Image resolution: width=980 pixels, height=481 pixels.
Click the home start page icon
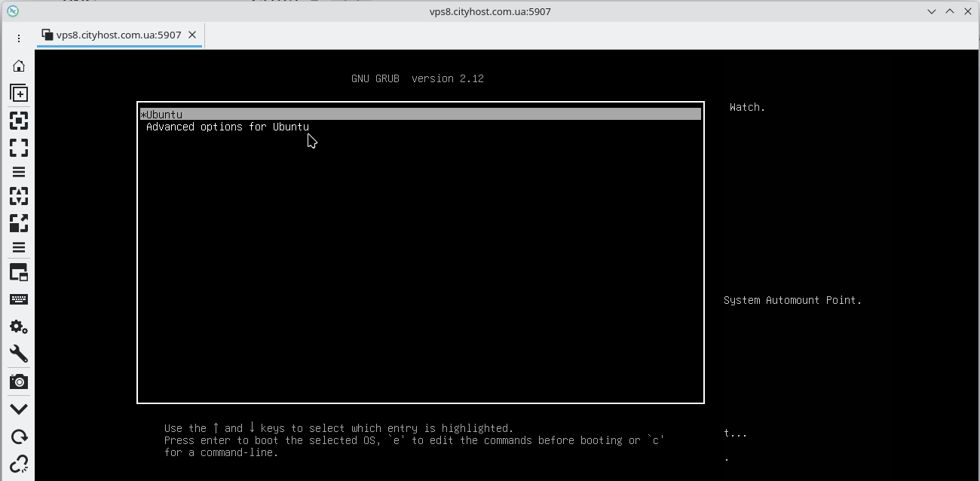pos(19,66)
